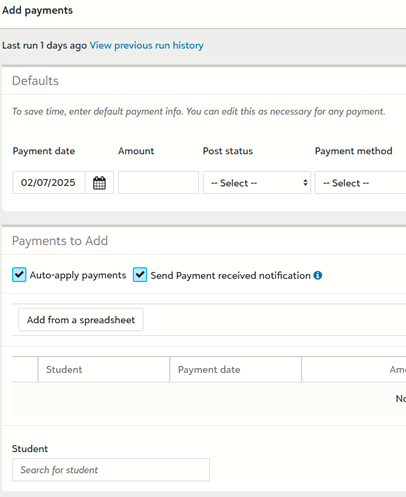Click the notification info icon
The image size is (406, 497).
[318, 275]
